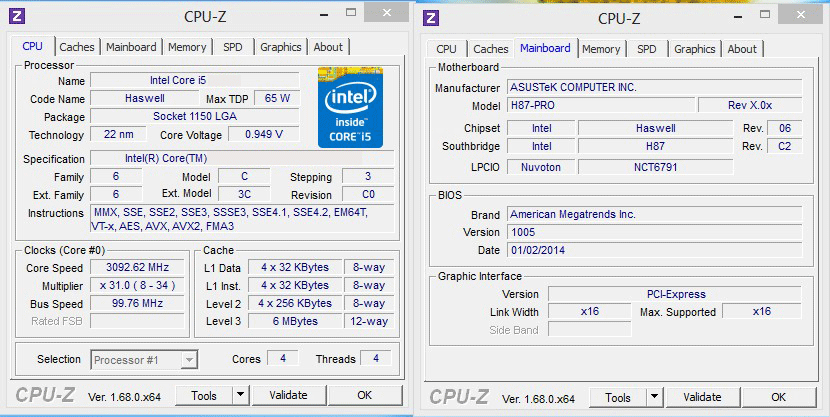Image resolution: width=830 pixels, height=417 pixels.
Task: Click 'ASUSTeK COMPUTER INC.' manufacturer value
Action: tap(655, 87)
